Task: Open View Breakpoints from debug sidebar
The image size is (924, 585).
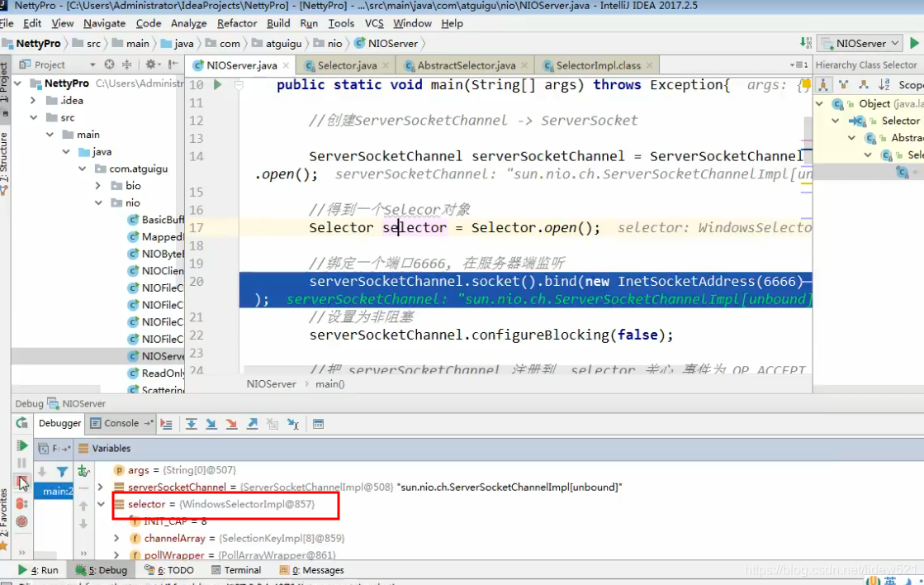Action: [x=21, y=503]
